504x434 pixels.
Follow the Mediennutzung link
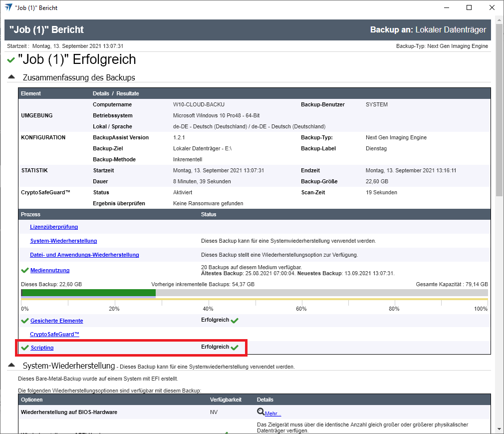(x=50, y=270)
